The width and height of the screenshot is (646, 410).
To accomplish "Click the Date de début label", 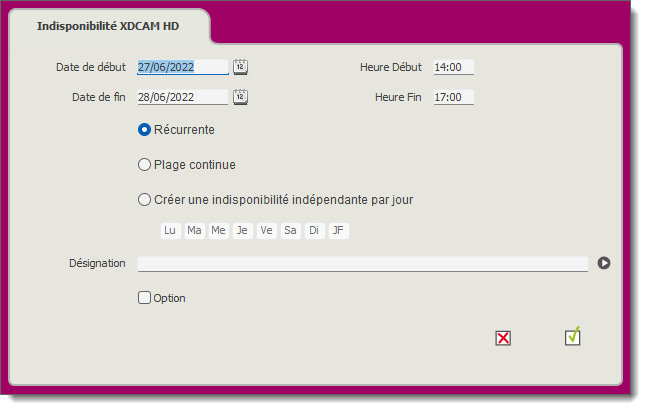I will [91, 67].
